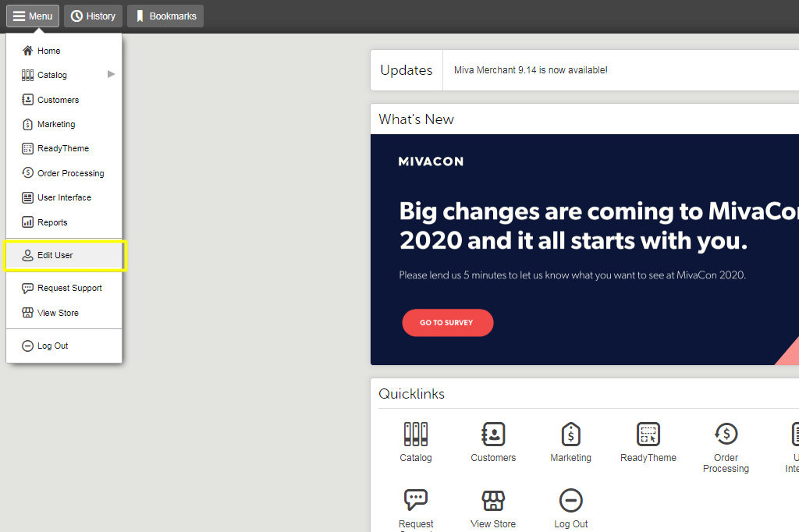The width and height of the screenshot is (799, 532).
Task: Open the Log Out quicklink icon
Action: tap(570, 500)
